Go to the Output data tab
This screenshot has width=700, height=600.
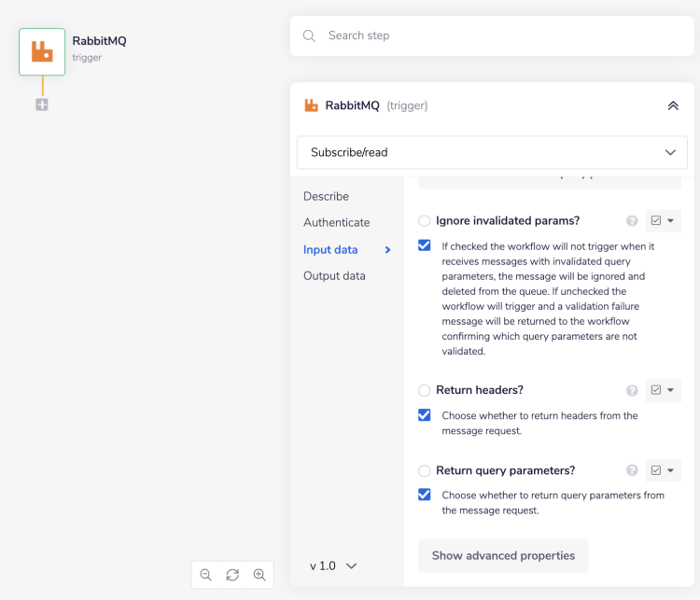(x=334, y=275)
